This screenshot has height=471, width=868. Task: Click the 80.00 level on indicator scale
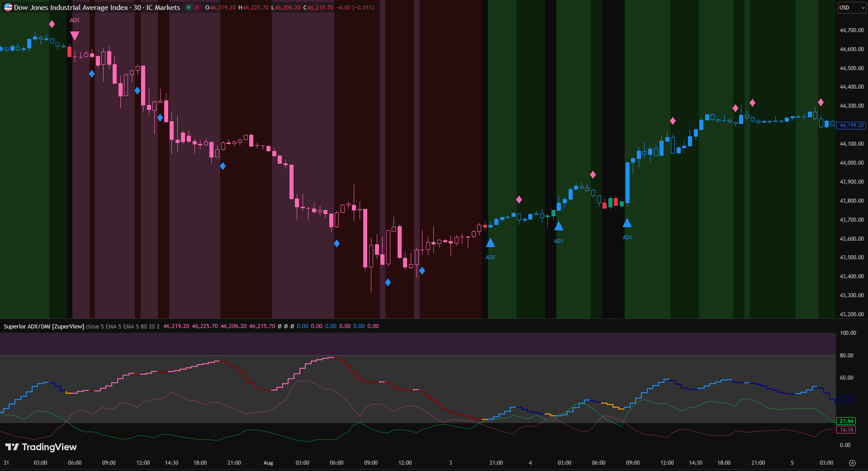[x=846, y=356]
